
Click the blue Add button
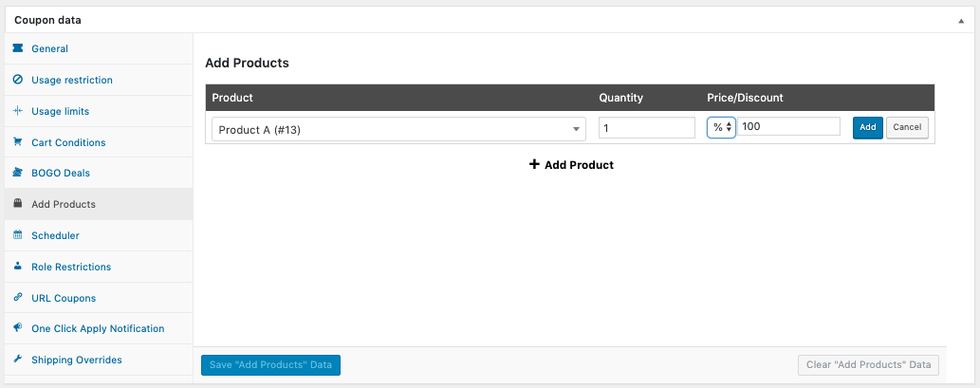(x=867, y=127)
